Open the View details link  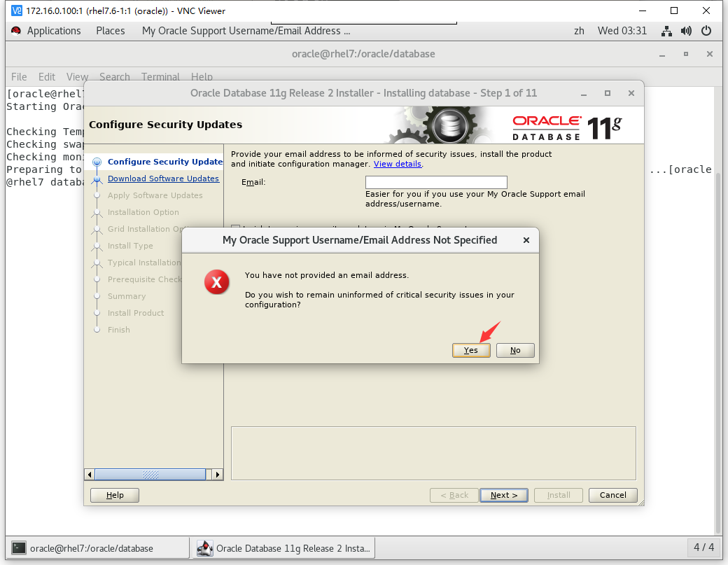coord(398,164)
